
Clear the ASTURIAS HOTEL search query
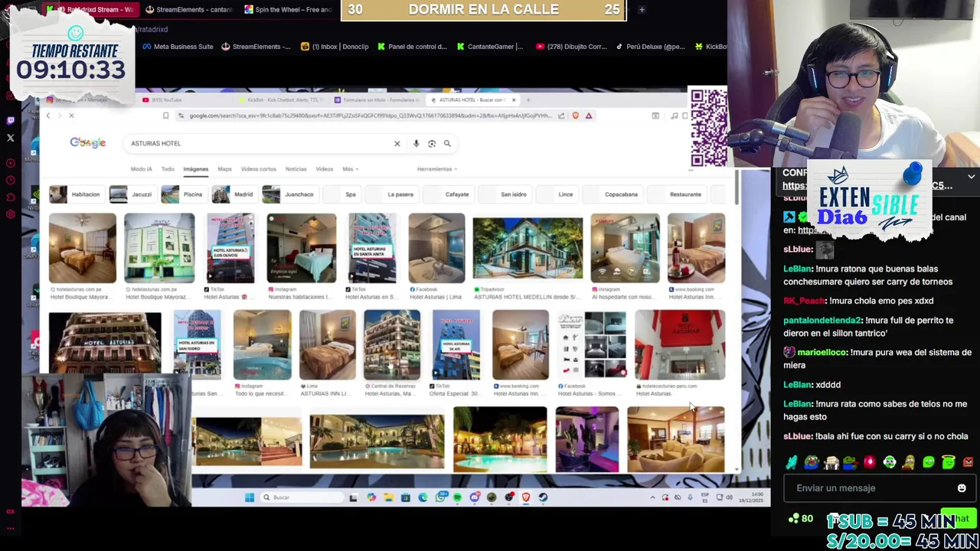(x=397, y=143)
